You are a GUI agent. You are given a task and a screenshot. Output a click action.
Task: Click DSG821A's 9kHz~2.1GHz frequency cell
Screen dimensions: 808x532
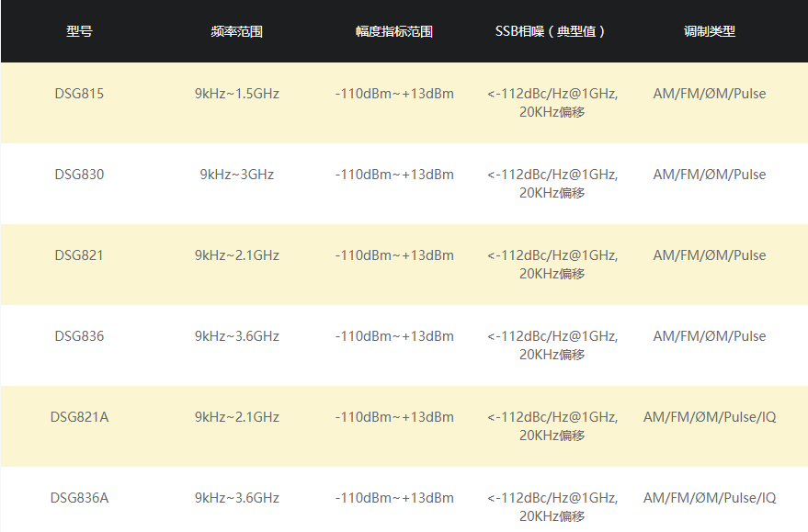point(237,417)
